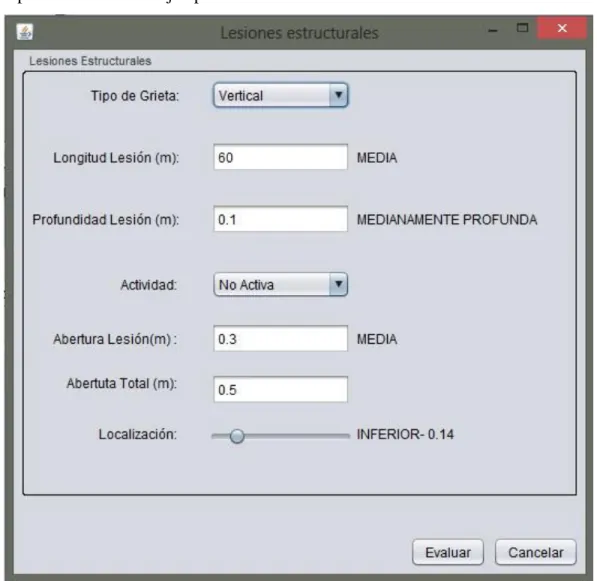Screen dimensions: 597x581
Task: Click the Localización slider knob
Action: (x=237, y=436)
